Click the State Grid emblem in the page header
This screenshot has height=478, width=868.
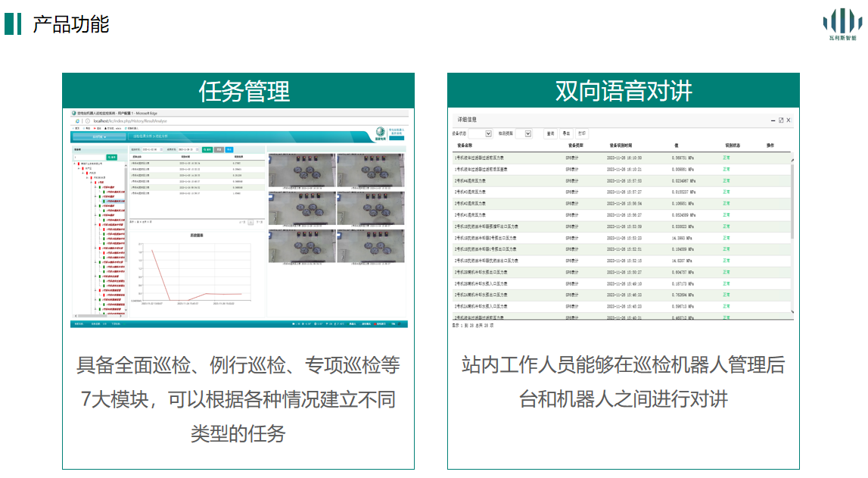(x=381, y=132)
